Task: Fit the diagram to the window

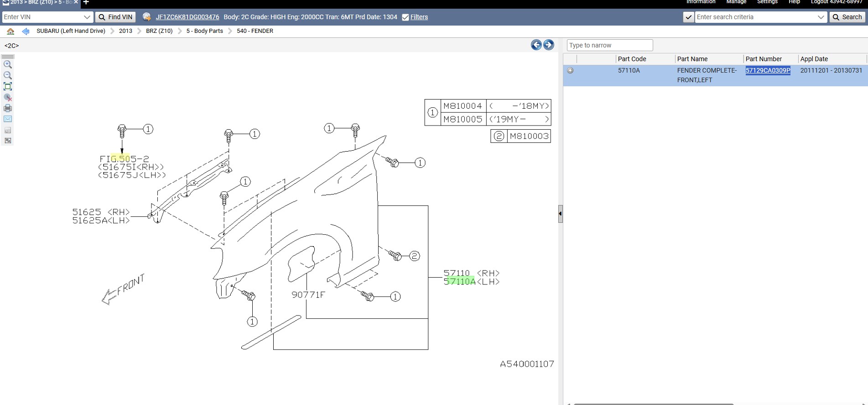Action: pos(8,86)
